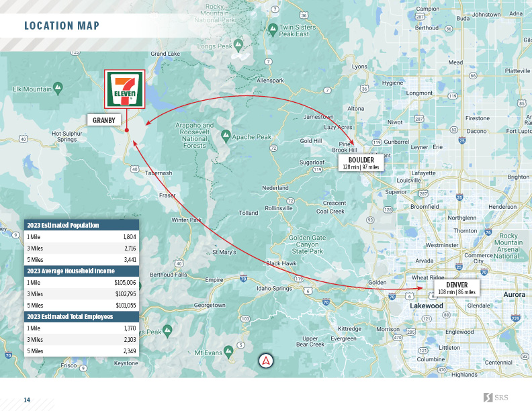Click the 2023 Estimated Population header
532x411 pixels.
[81, 225]
